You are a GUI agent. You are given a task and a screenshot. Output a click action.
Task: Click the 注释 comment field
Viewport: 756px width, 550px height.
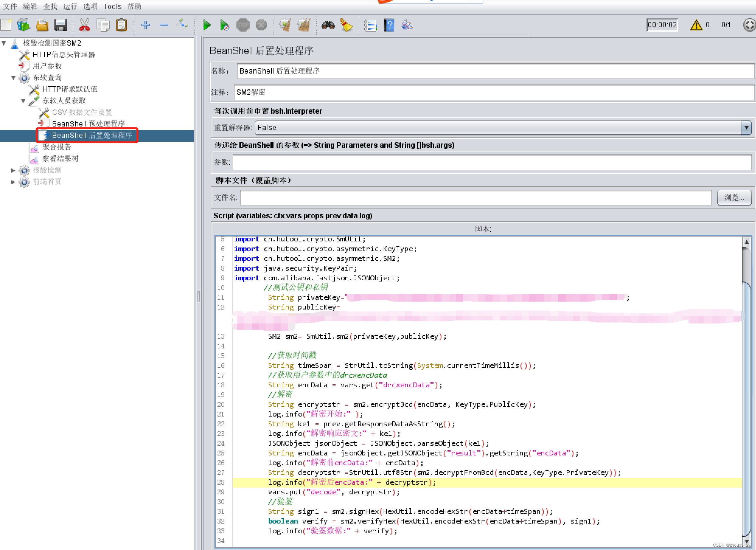coord(494,92)
